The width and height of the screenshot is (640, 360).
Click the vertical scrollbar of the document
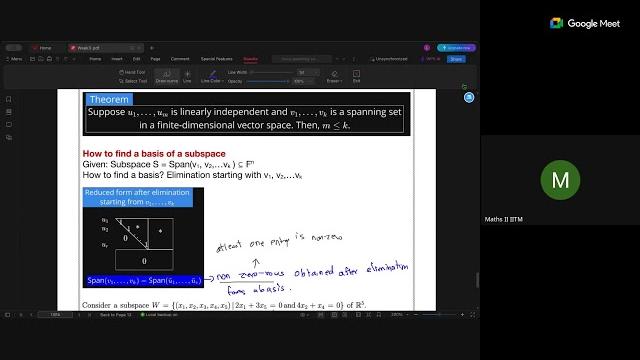477,280
